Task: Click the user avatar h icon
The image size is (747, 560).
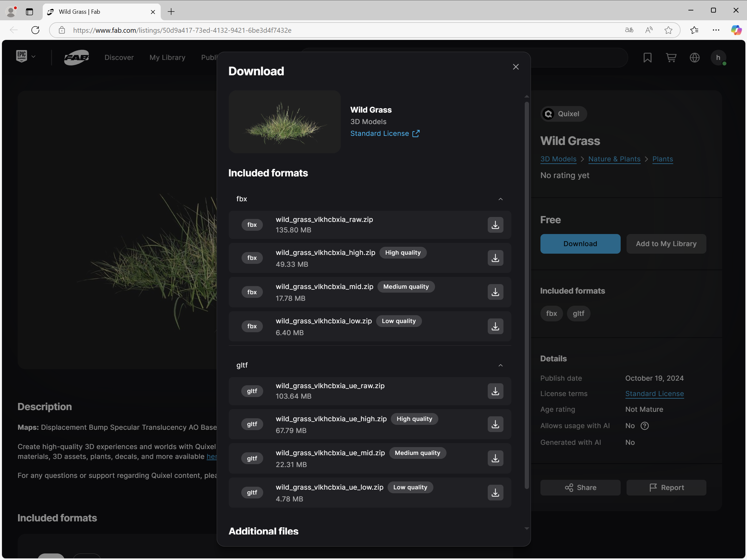Action: coord(718,58)
